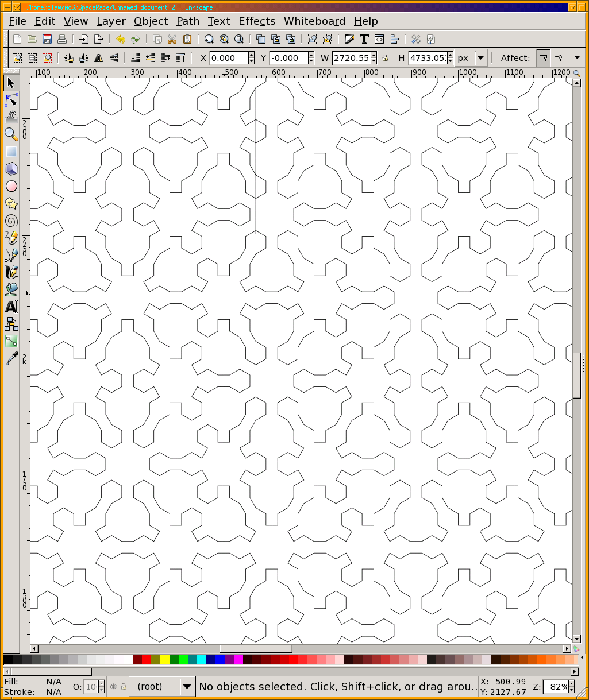589x700 pixels.
Task: Pick the Star polygon tool
Action: (11, 203)
